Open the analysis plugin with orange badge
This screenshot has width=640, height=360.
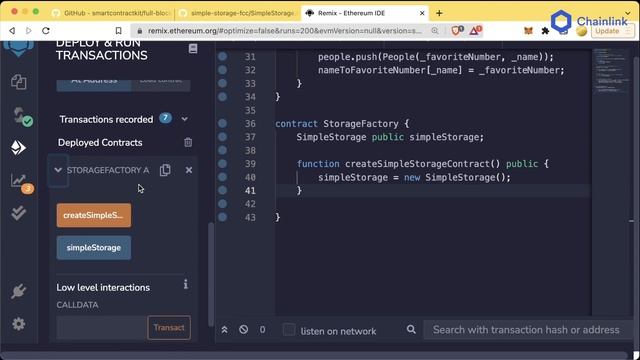(x=21, y=183)
